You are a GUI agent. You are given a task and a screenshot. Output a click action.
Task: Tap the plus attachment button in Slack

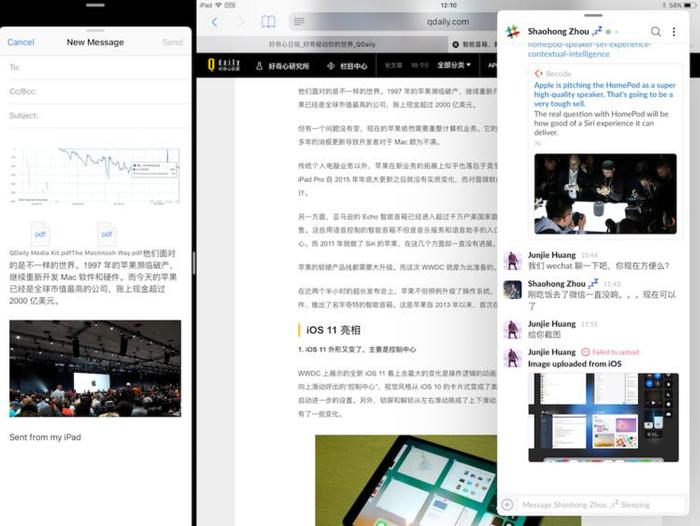point(508,505)
